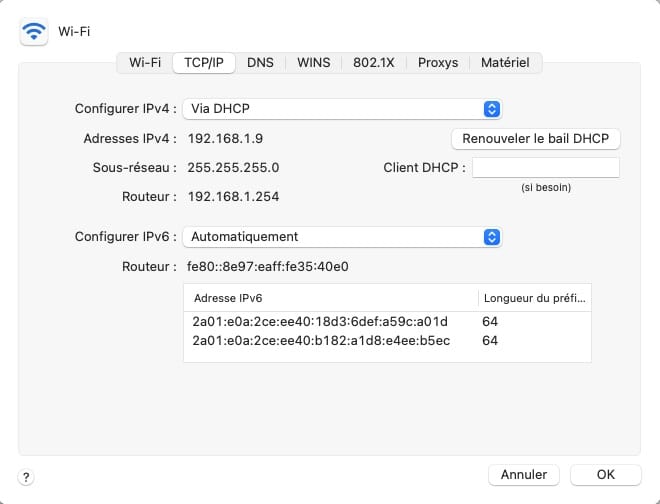Viewport: 660px width, 504px height.
Task: Click the Wi-Fi icon in the header
Action: [x=34, y=32]
